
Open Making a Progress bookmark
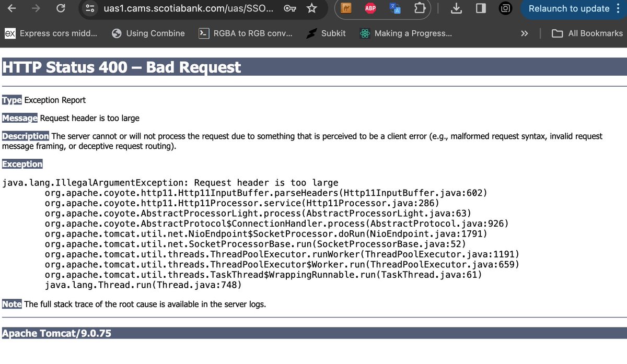pos(406,33)
